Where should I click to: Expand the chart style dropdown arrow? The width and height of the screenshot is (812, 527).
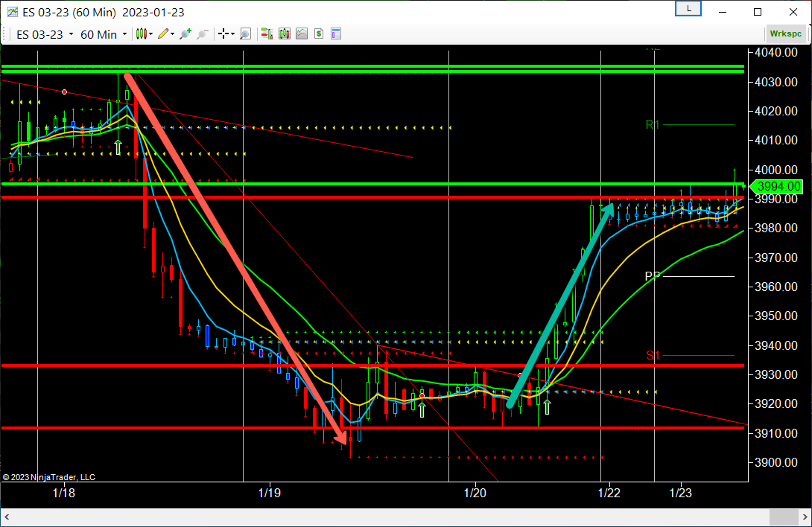[x=150, y=34]
